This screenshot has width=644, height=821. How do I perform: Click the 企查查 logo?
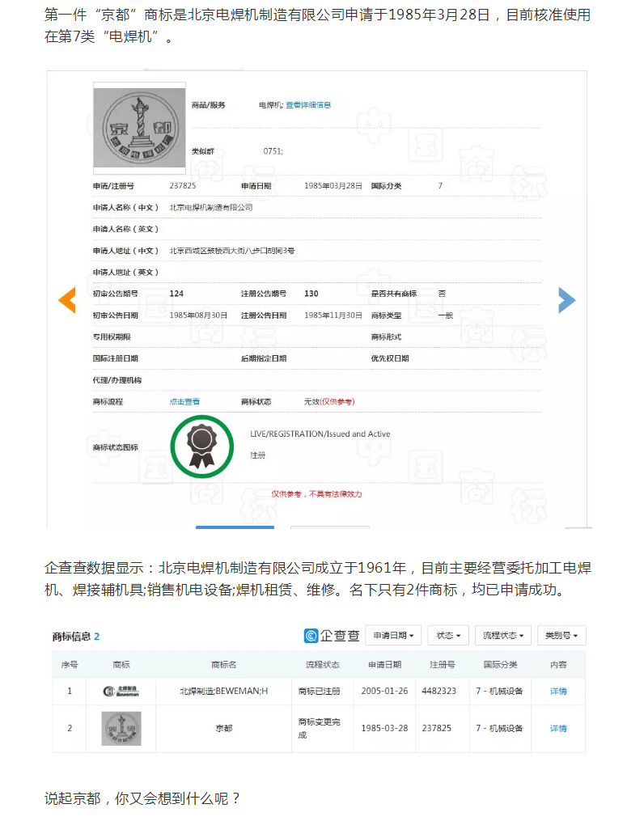click(332, 636)
